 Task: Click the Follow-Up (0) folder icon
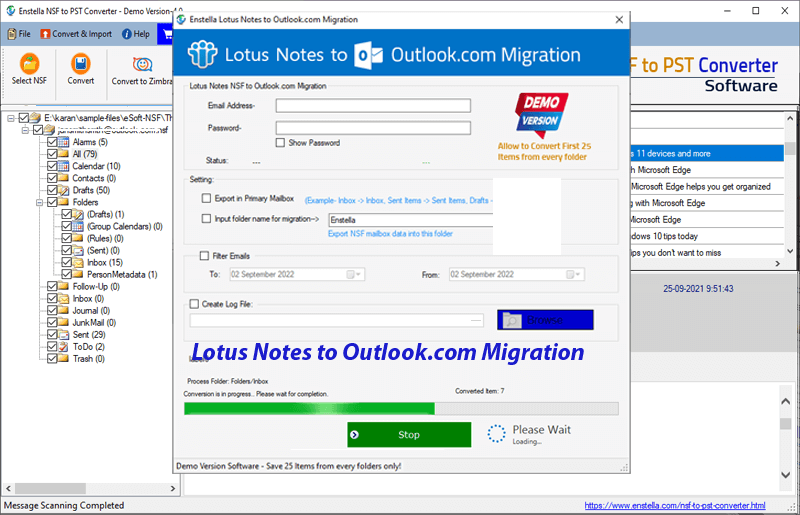63,286
